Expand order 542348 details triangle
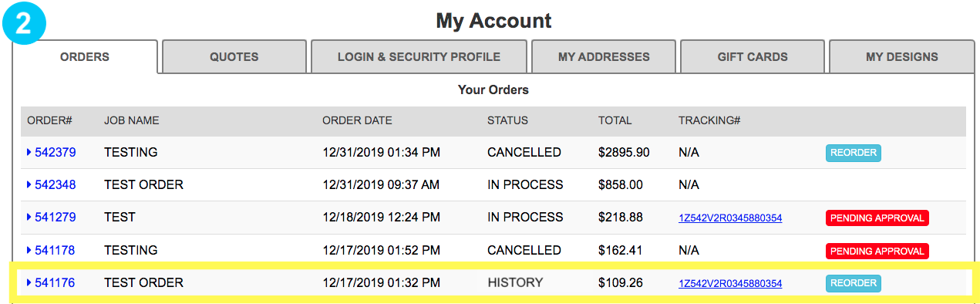Viewport: 980px width, 304px height. click(x=29, y=184)
